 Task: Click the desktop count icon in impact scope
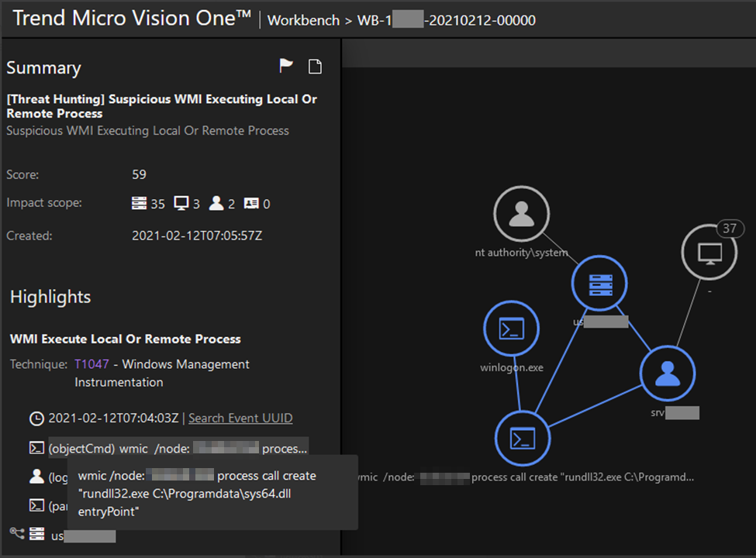click(181, 204)
